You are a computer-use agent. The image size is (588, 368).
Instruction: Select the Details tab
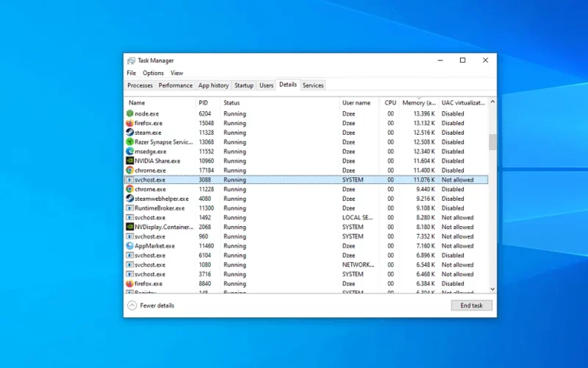(288, 85)
